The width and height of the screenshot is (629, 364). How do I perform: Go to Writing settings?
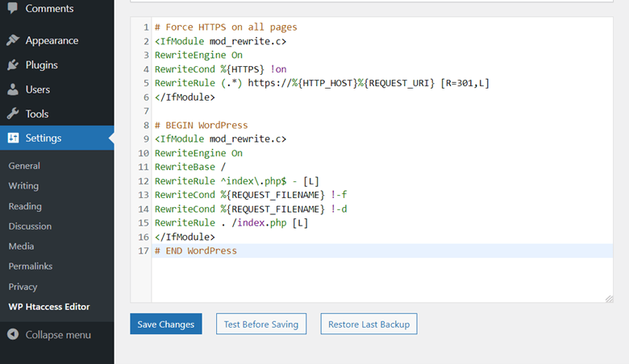[x=23, y=186]
